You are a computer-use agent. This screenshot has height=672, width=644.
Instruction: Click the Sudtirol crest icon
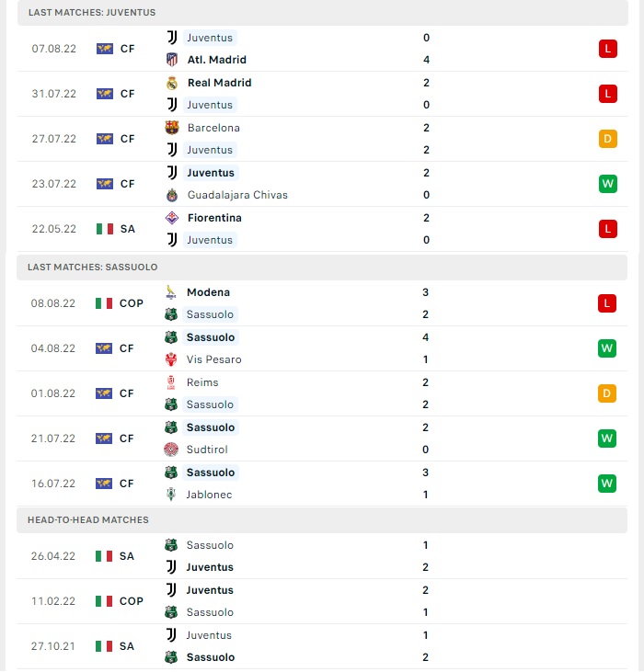pyautogui.click(x=171, y=450)
